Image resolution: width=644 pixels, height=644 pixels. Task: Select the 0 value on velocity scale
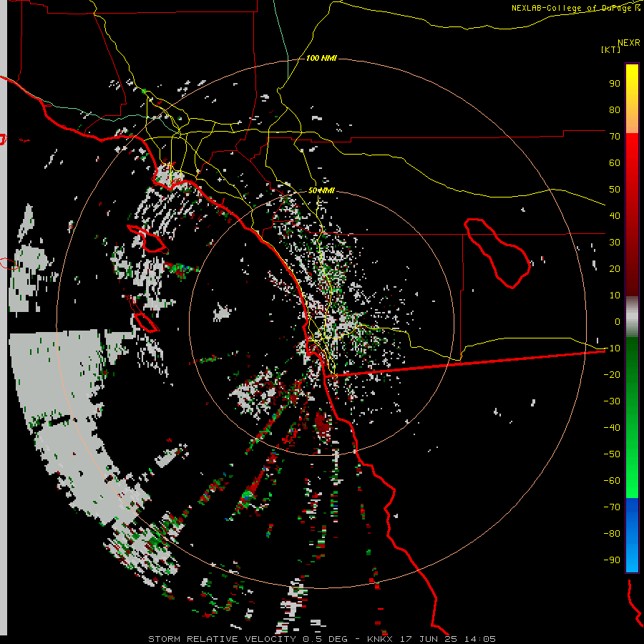coord(618,321)
